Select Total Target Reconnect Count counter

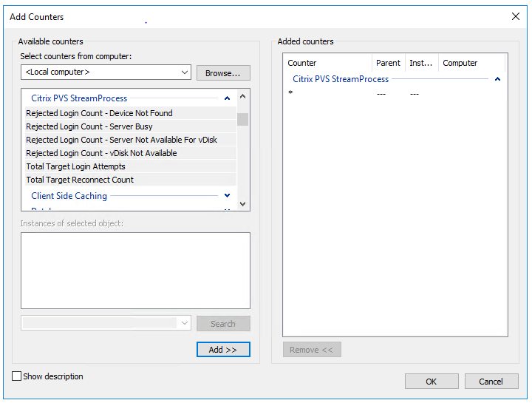click(80, 180)
